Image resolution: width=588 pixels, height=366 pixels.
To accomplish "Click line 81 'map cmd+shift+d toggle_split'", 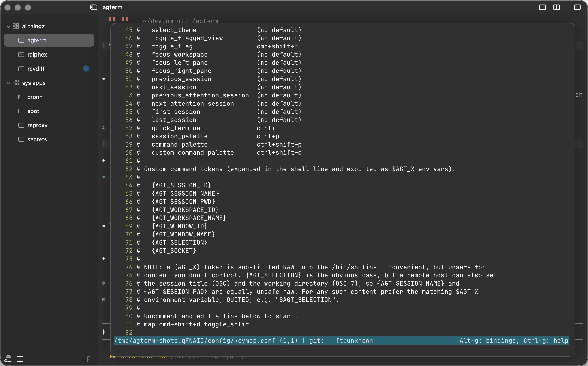I will [x=196, y=324].
